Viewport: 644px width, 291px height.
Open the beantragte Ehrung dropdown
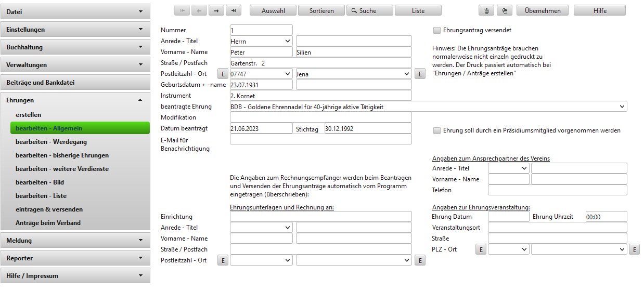point(428,107)
